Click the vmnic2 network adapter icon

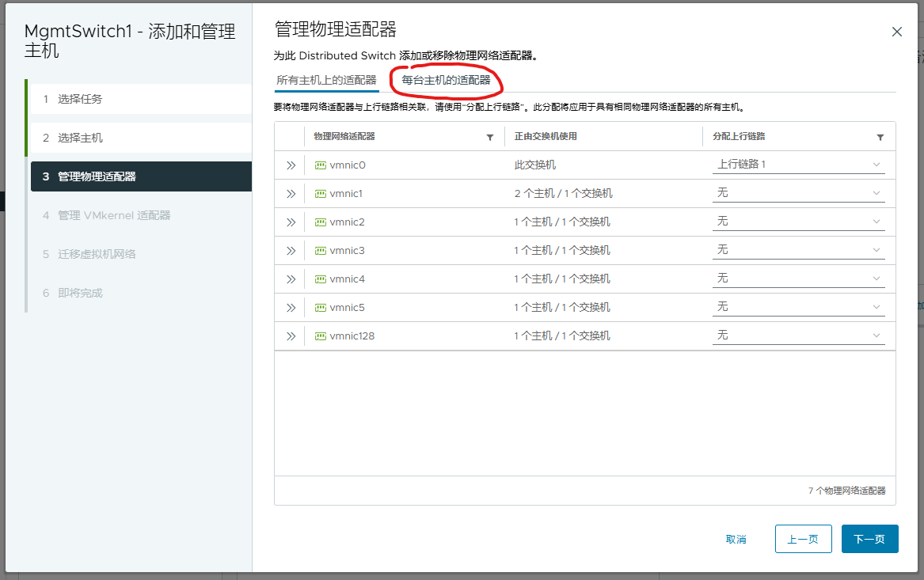coord(321,222)
